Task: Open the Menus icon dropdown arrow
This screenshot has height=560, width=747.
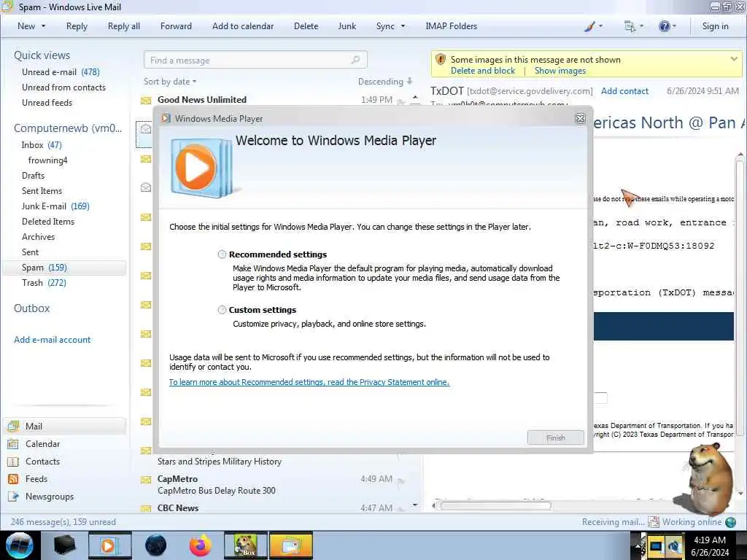Action: point(641,26)
